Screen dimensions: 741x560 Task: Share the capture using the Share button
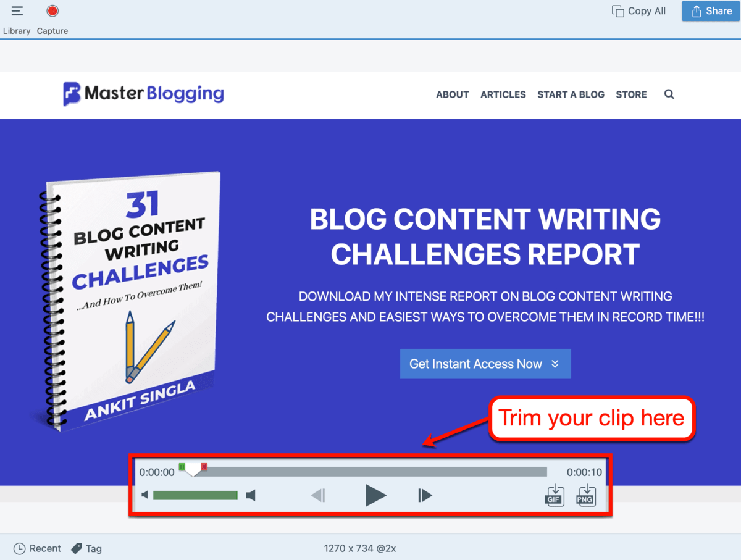711,10
